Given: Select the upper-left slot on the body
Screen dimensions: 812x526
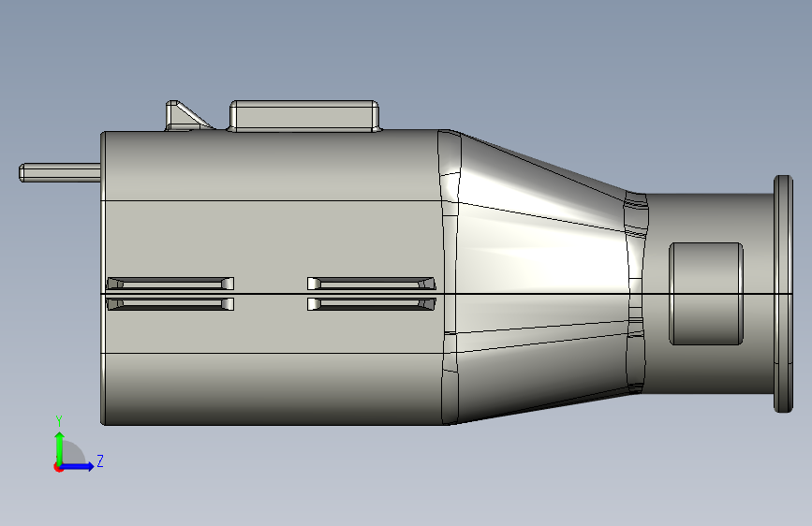Looking at the screenshot, I should pos(170,284).
